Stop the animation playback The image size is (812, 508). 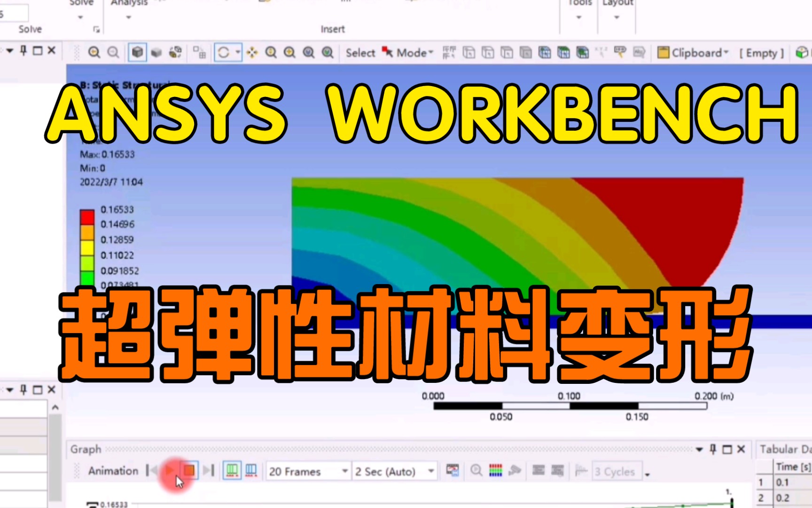coord(189,470)
